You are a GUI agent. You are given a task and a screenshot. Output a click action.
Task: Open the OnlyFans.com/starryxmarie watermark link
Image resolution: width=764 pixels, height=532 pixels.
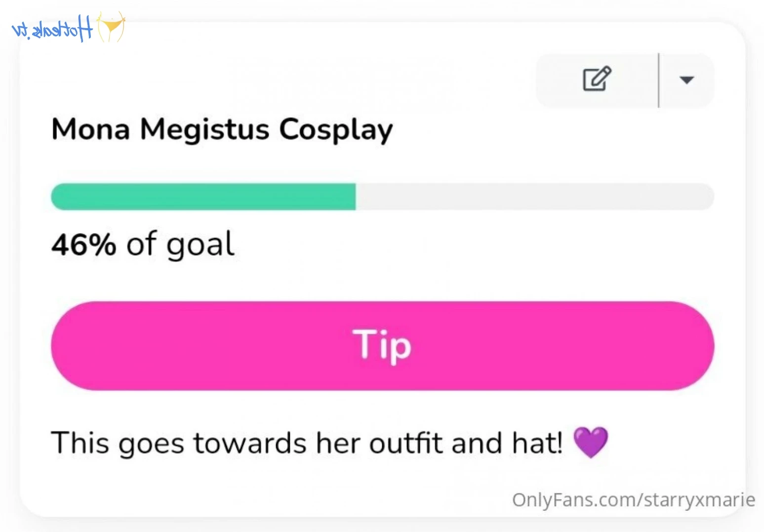pyautogui.click(x=633, y=500)
